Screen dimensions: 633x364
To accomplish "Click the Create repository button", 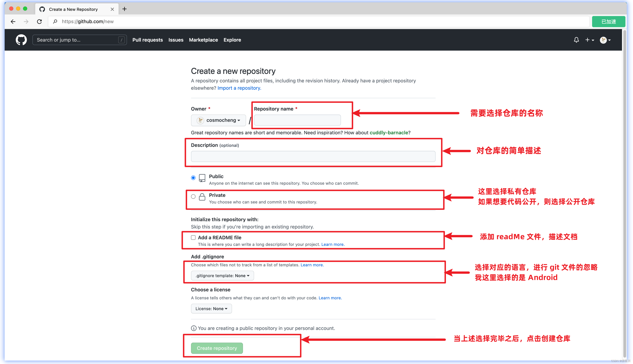I will tap(217, 348).
